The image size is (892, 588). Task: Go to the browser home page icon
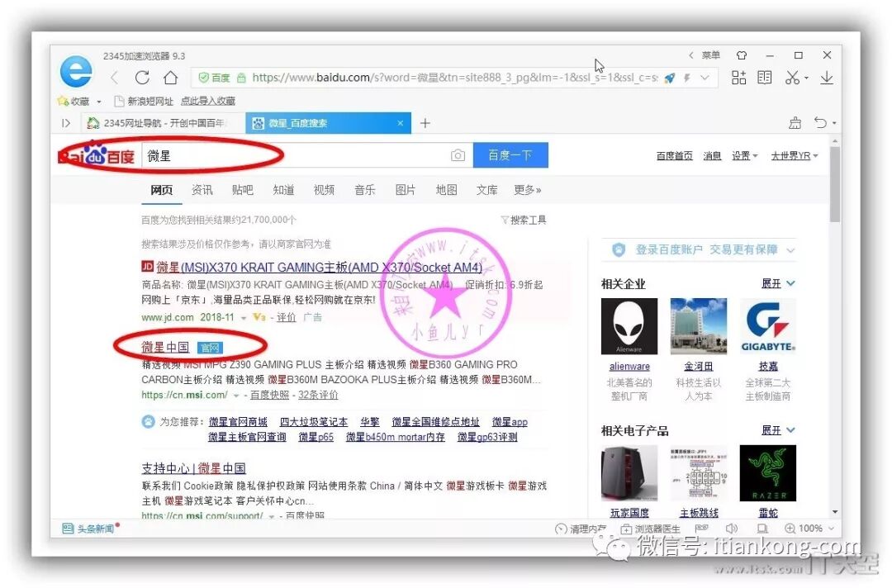click(x=170, y=78)
